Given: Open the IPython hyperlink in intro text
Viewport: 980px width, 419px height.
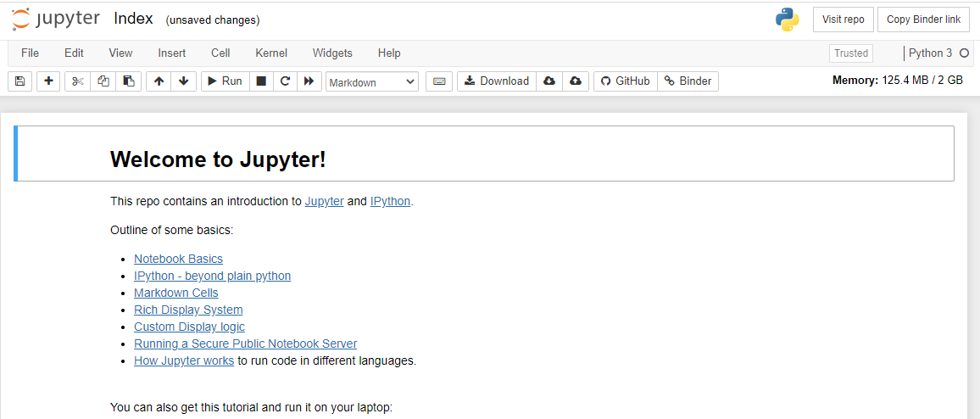Looking at the screenshot, I should click(391, 201).
